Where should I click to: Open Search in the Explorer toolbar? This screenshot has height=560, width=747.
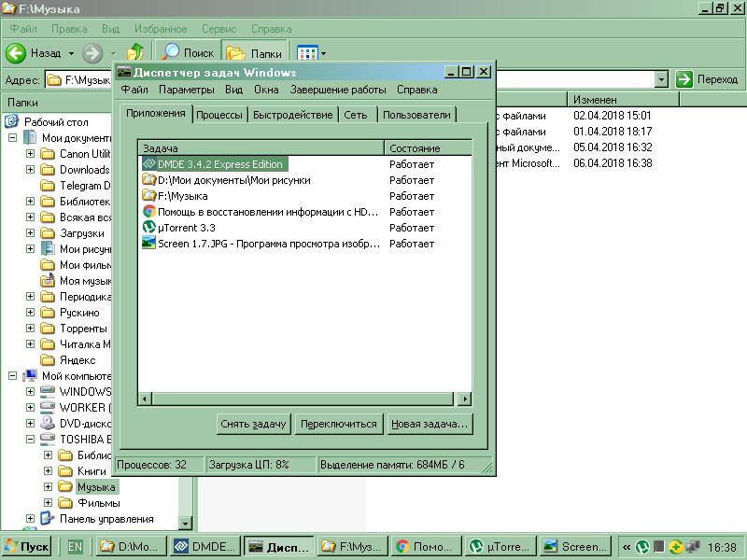(188, 53)
